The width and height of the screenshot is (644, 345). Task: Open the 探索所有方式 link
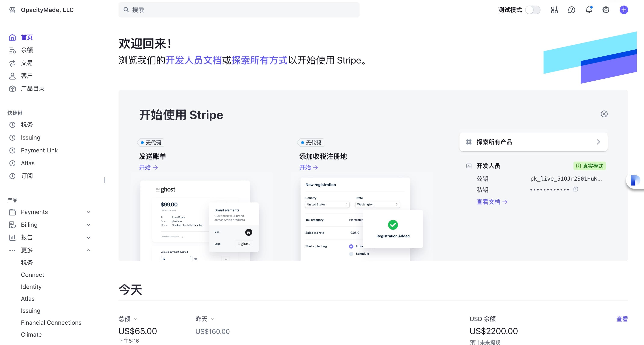(260, 60)
